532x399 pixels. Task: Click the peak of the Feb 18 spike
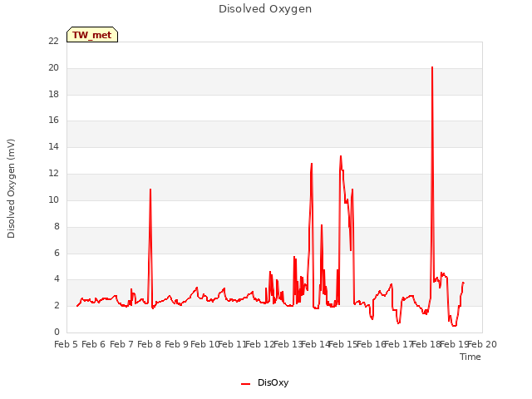click(432, 67)
